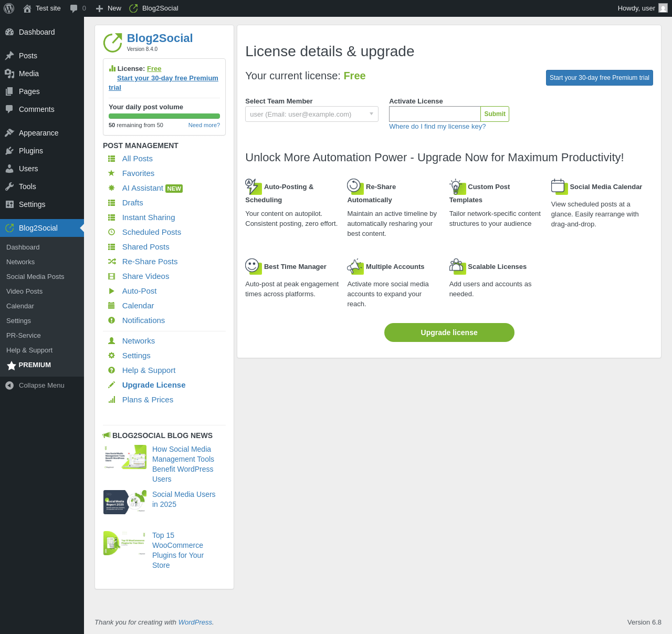The width and height of the screenshot is (672, 634).
Task: Click the Appearance paintbrush icon
Action: point(9,133)
